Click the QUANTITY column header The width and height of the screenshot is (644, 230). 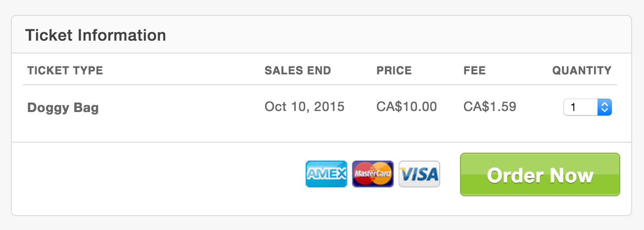[582, 70]
